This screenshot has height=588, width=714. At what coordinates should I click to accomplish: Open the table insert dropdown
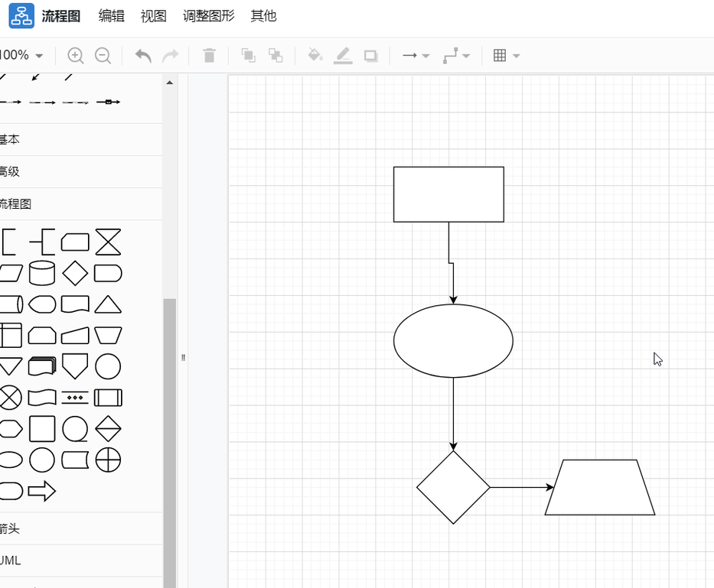507,56
